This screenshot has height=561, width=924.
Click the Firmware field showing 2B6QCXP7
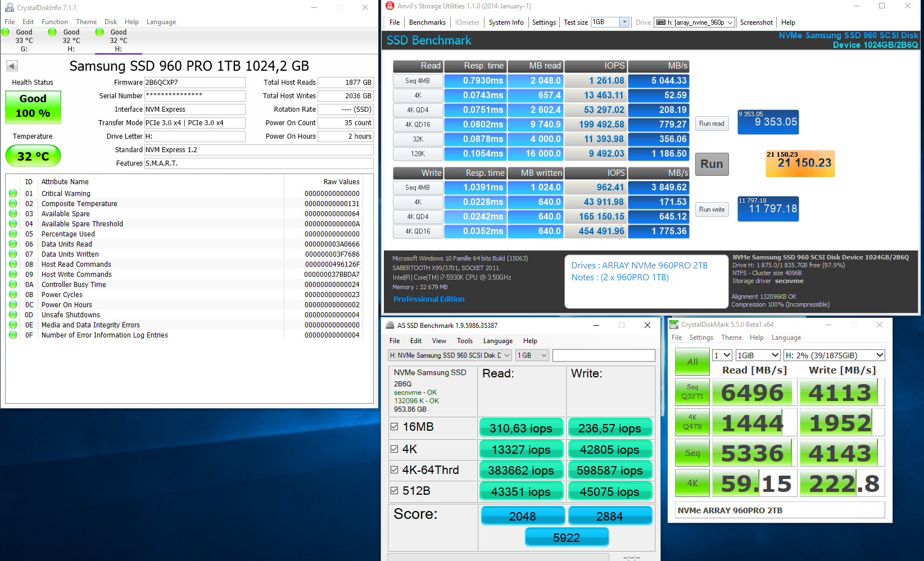[x=194, y=83]
